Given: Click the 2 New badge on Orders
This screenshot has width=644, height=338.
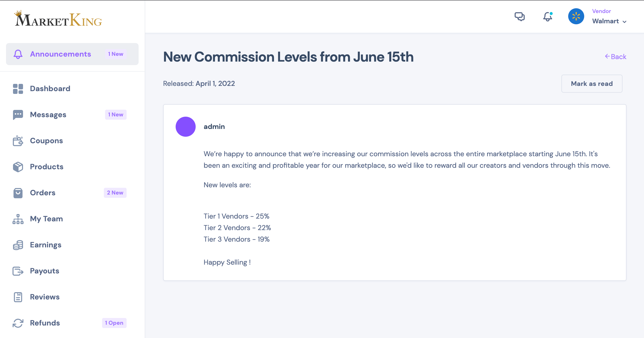Looking at the screenshot, I should point(115,193).
